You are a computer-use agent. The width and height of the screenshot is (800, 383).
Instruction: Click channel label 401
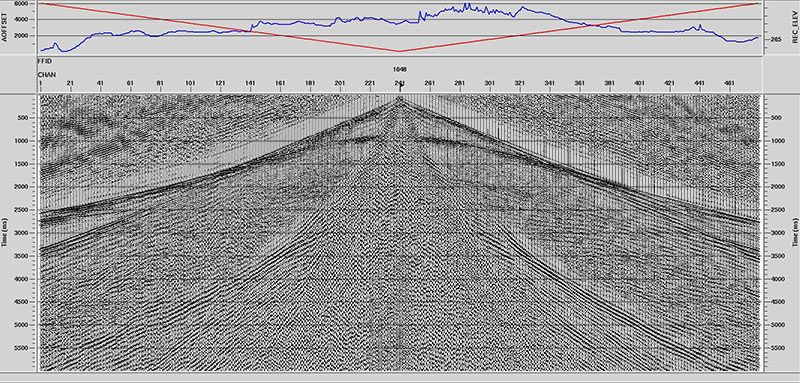[640, 83]
